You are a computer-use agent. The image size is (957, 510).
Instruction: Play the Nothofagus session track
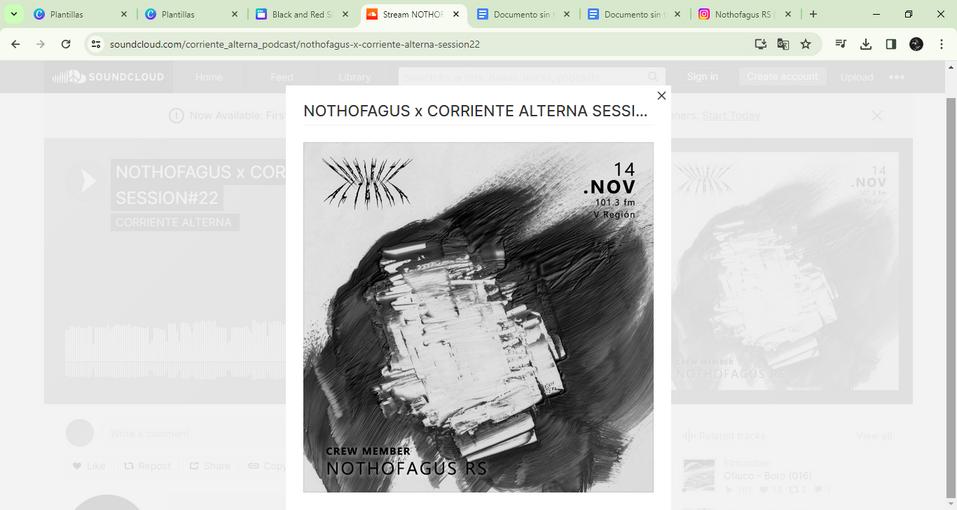tap(85, 181)
